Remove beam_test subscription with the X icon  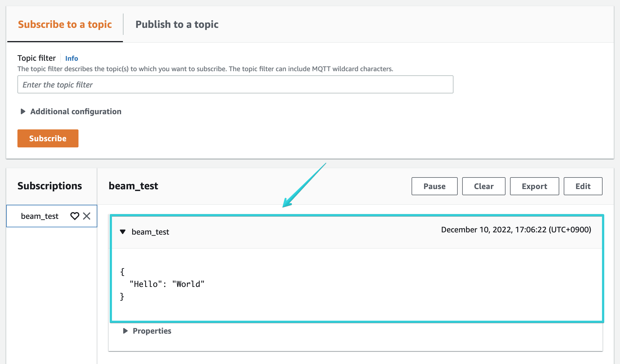[x=87, y=216]
